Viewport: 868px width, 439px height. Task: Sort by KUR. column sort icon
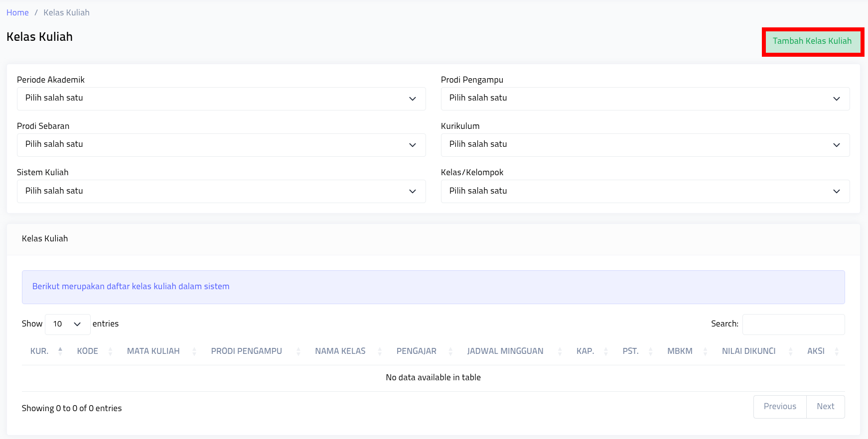[60, 351]
